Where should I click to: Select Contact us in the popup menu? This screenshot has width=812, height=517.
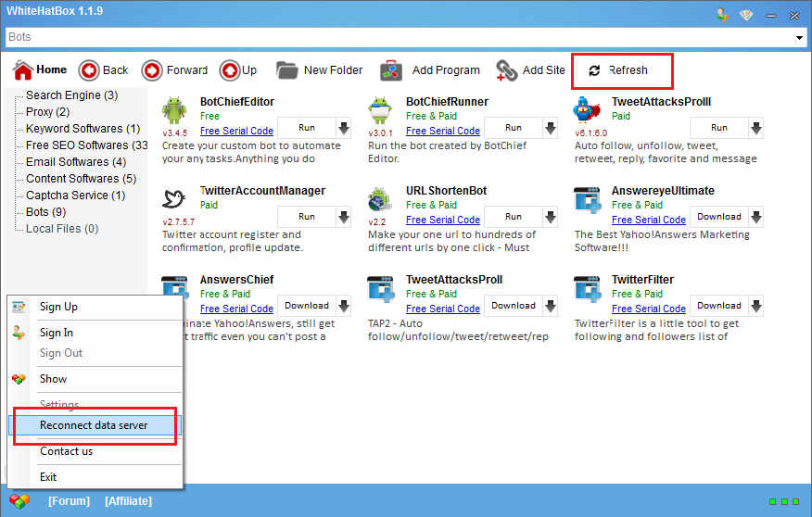[x=66, y=451]
